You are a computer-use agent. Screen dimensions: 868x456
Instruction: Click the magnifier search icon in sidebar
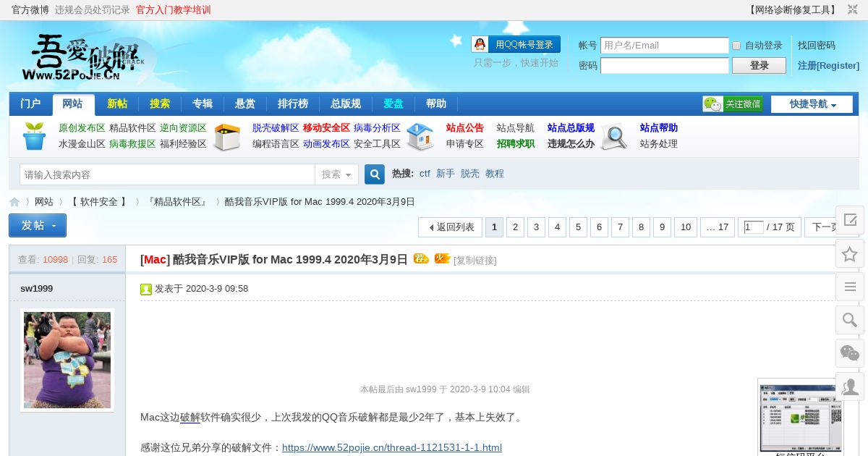(x=850, y=320)
